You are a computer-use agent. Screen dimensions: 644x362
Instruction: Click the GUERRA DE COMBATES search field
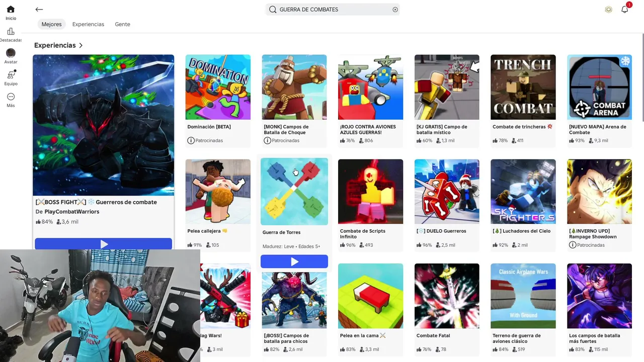333,10
